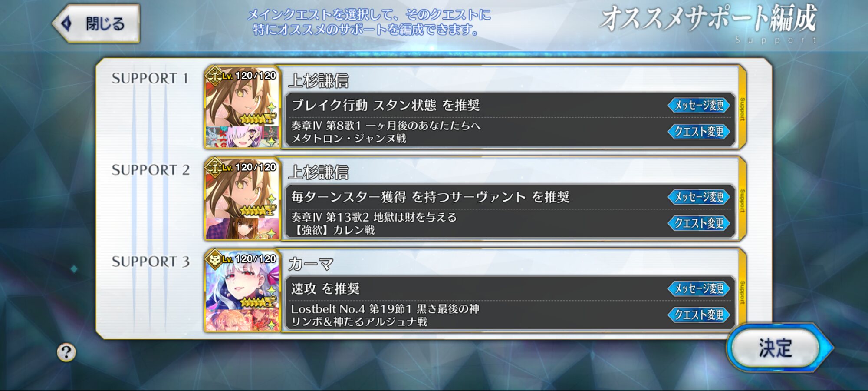Change quest for Support 3 via クエスト変更
This screenshot has width=868, height=391.
pyautogui.click(x=699, y=315)
